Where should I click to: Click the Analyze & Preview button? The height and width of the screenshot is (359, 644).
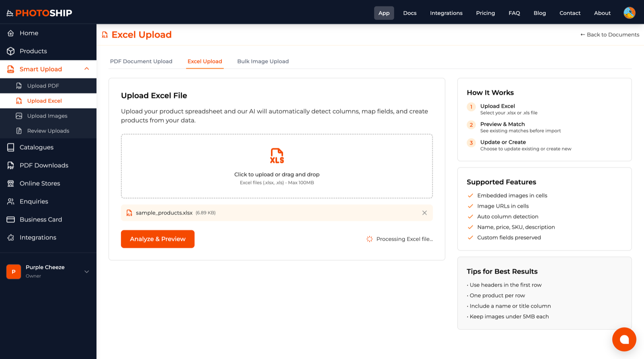[x=157, y=239]
